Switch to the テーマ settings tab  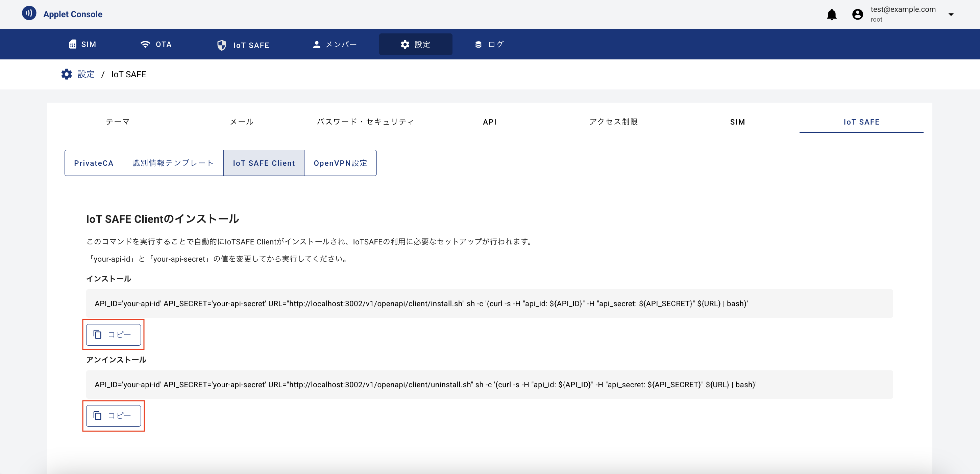[x=118, y=122]
